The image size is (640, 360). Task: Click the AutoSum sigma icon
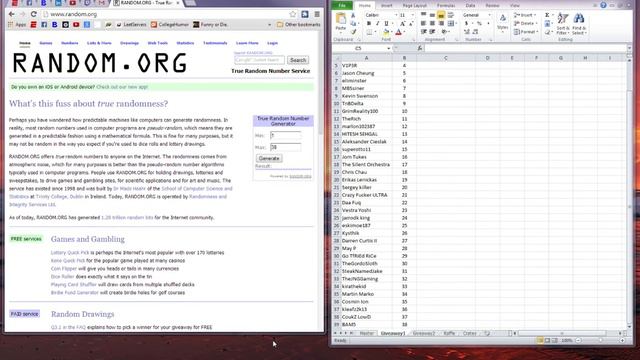click(547, 15)
